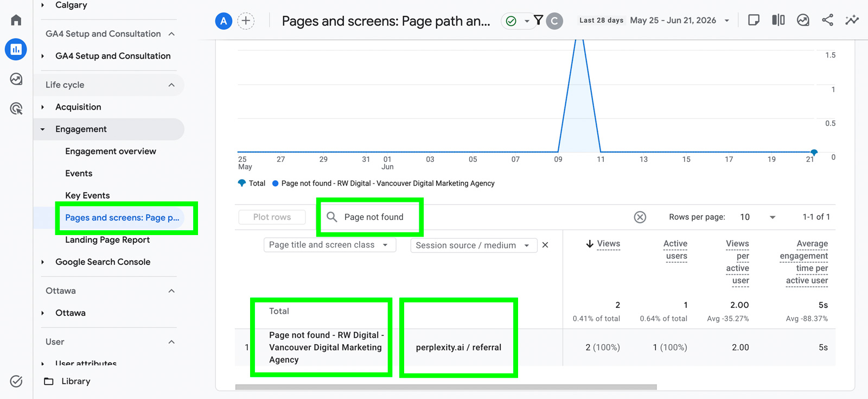
Task: Expand the GA4 Setup and Consultation item
Action: 43,56
